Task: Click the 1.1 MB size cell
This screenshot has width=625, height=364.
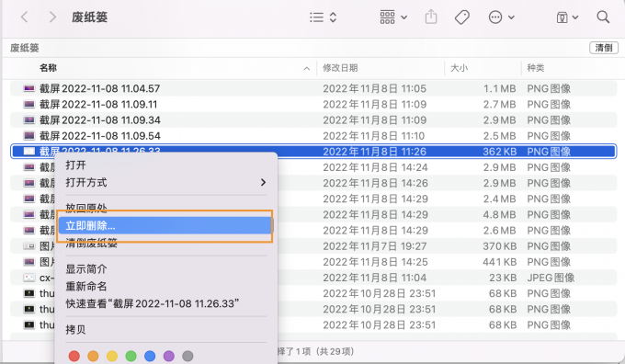Action: pos(499,88)
